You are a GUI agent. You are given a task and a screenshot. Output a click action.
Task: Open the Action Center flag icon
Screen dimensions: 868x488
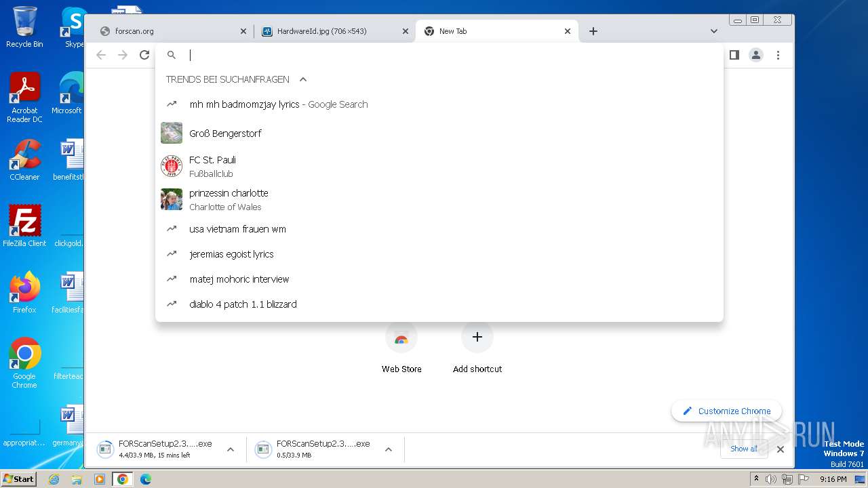pyautogui.click(x=803, y=479)
